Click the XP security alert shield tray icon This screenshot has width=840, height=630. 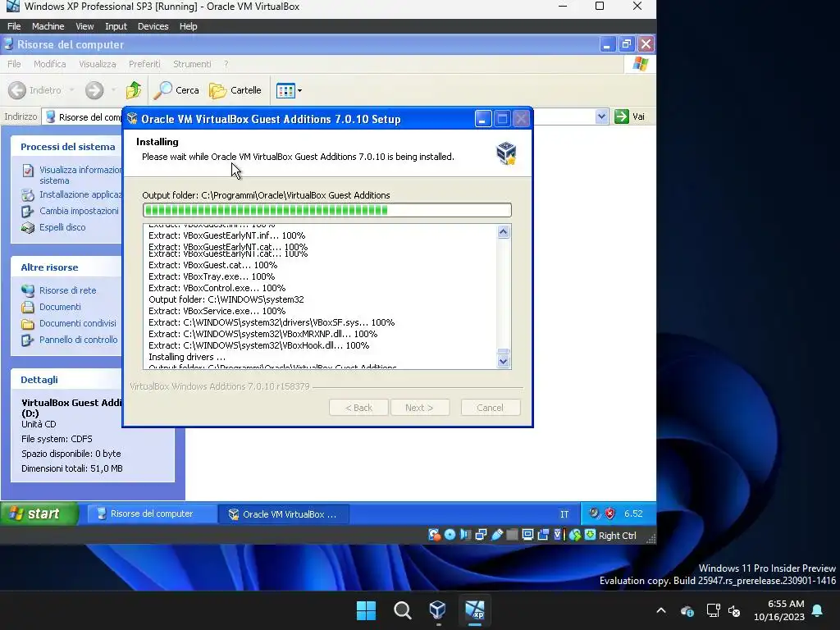(609, 514)
